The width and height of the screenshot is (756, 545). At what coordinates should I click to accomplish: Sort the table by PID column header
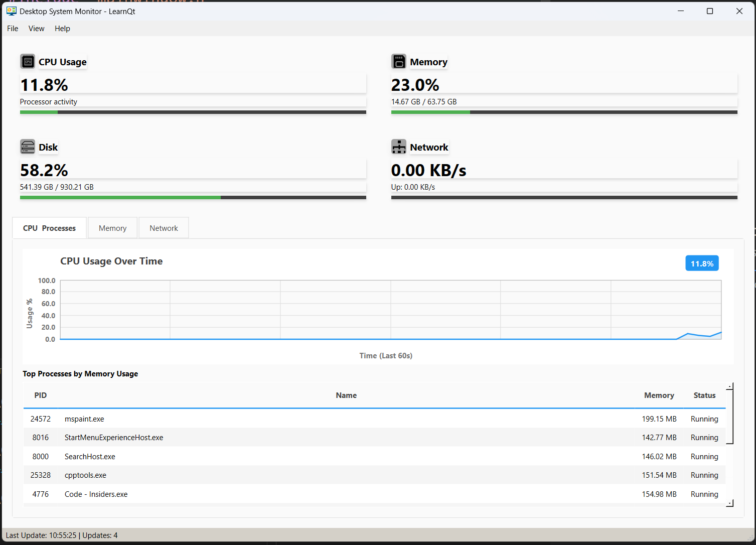coord(41,395)
